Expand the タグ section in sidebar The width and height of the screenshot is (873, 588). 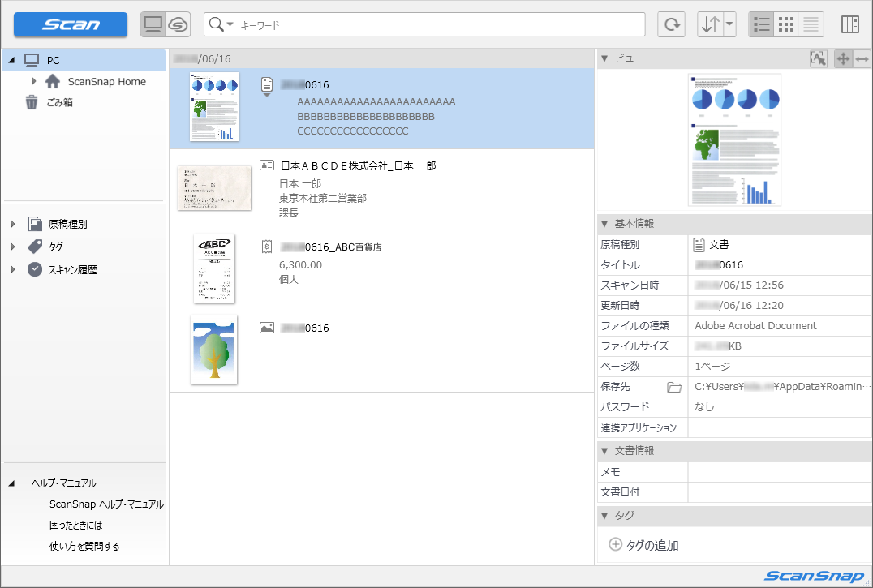[13, 247]
